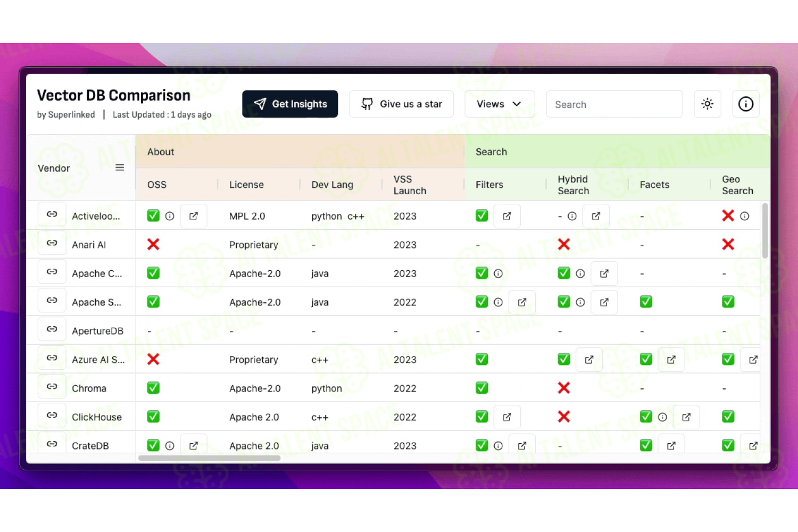Open OSS external link for CrateDB

click(194, 445)
